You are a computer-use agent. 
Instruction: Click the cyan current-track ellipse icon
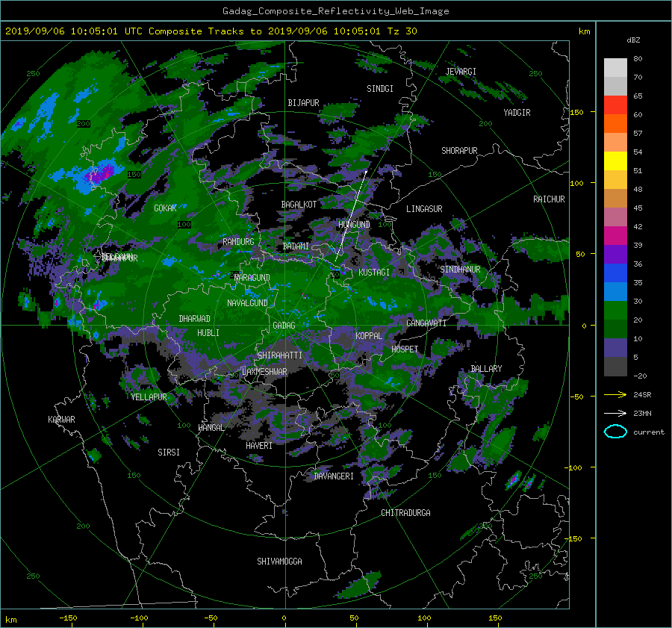[615, 432]
